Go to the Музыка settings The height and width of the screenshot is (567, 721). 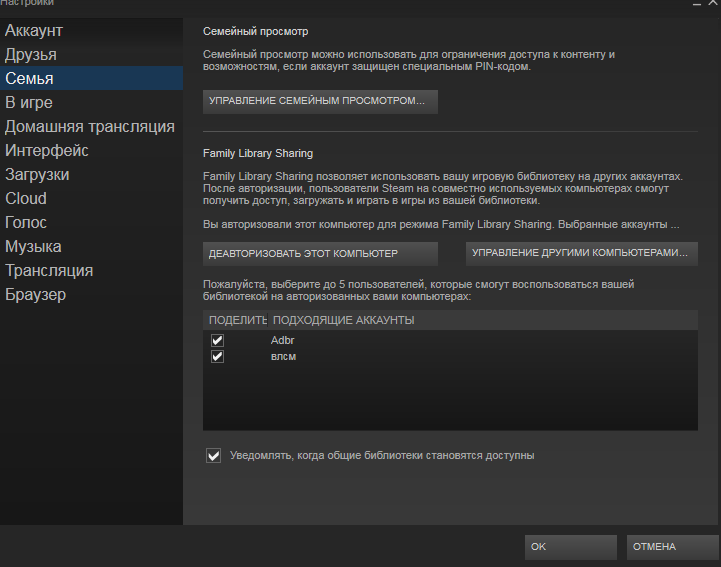pos(33,246)
